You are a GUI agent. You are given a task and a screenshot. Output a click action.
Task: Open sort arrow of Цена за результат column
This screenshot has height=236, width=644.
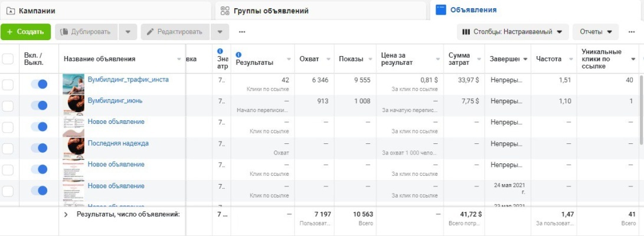coord(437,59)
